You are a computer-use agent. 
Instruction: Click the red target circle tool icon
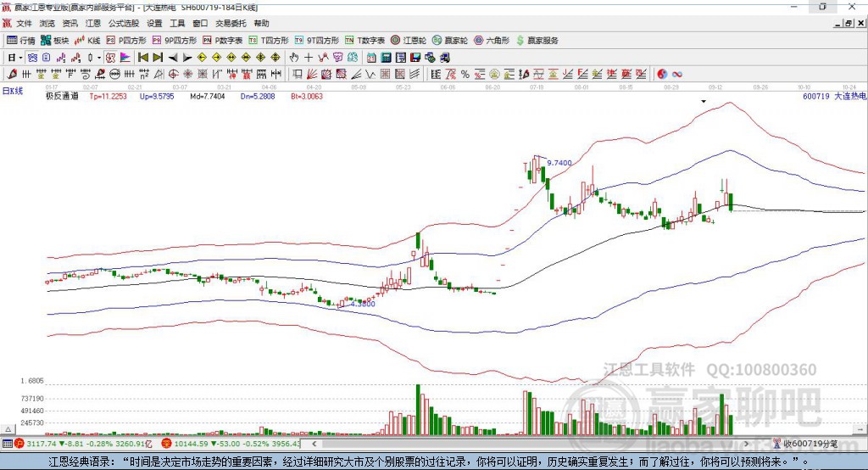pyautogui.click(x=173, y=75)
